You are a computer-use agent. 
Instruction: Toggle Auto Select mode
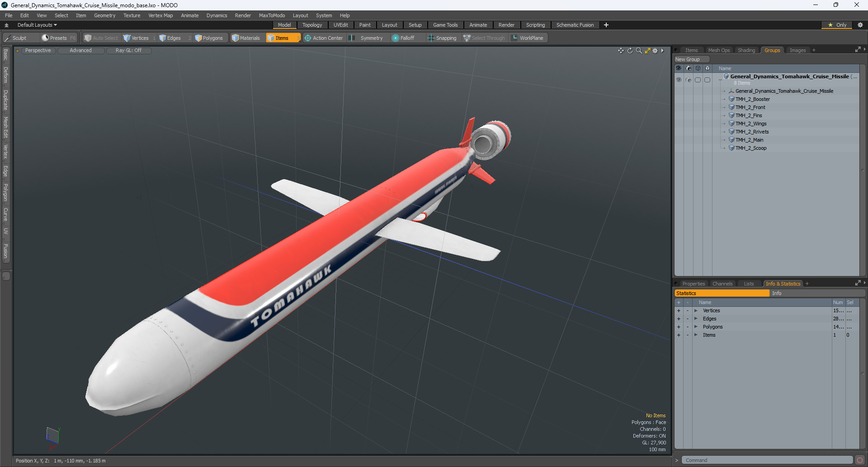(x=101, y=38)
